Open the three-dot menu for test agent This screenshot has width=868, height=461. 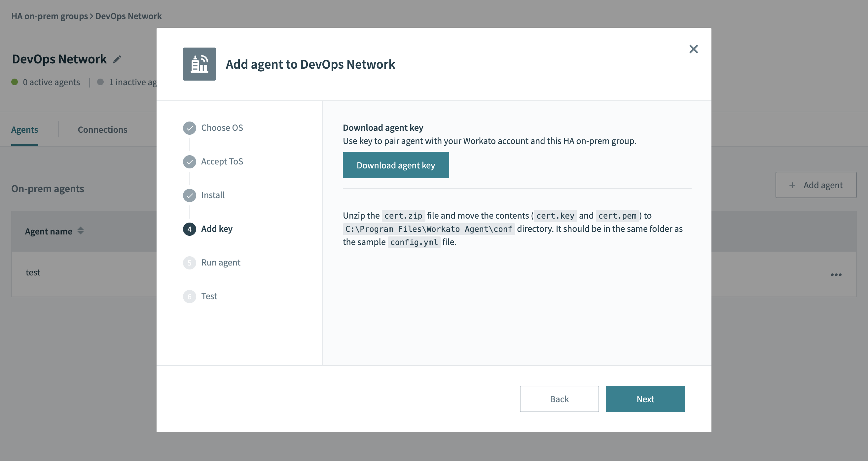point(836,275)
